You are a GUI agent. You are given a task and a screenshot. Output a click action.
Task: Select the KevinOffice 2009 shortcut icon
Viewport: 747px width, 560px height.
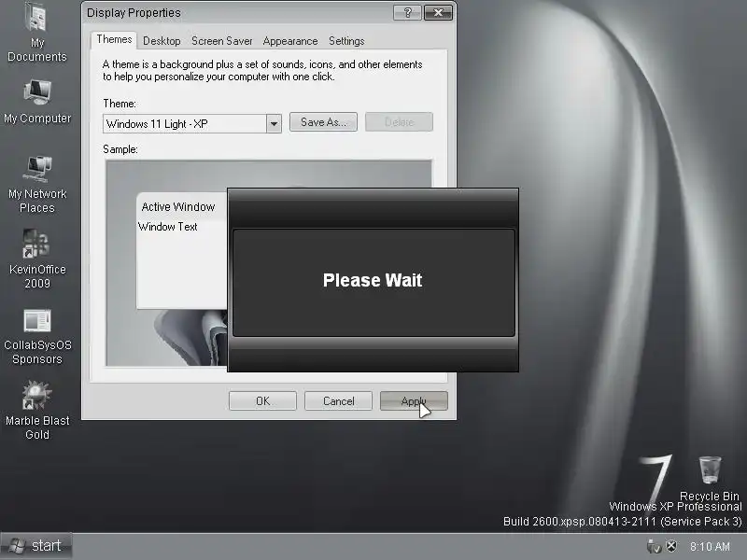pos(37,259)
